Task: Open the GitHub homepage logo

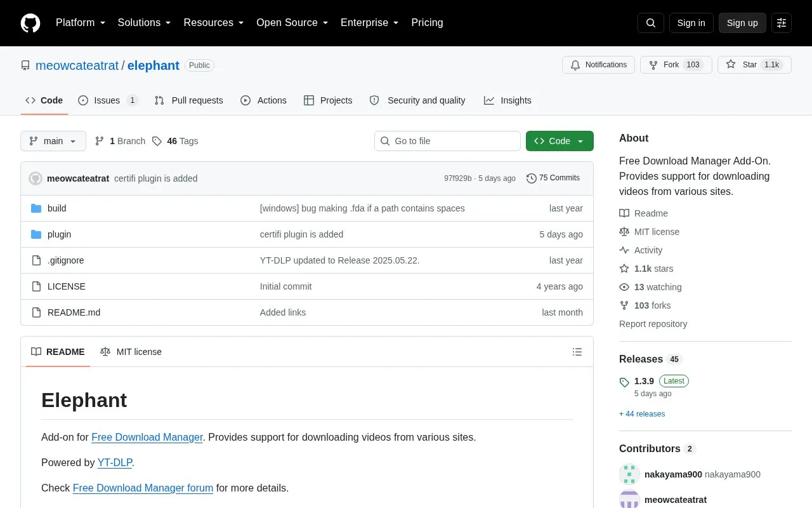Action: click(x=30, y=23)
